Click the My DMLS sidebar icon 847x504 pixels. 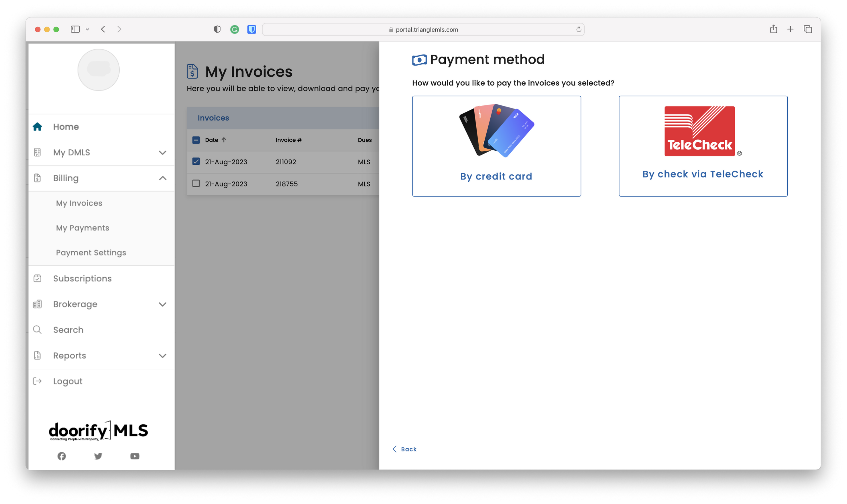click(38, 152)
